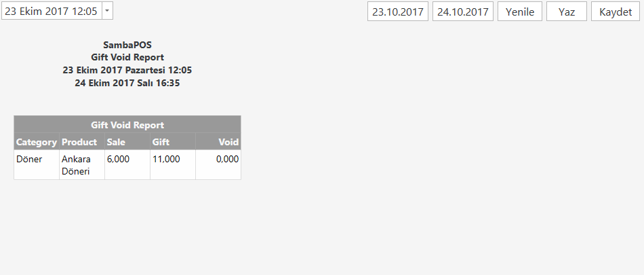Select the Döner category cell
Viewport: 644px width, 275px height.
tap(37, 165)
